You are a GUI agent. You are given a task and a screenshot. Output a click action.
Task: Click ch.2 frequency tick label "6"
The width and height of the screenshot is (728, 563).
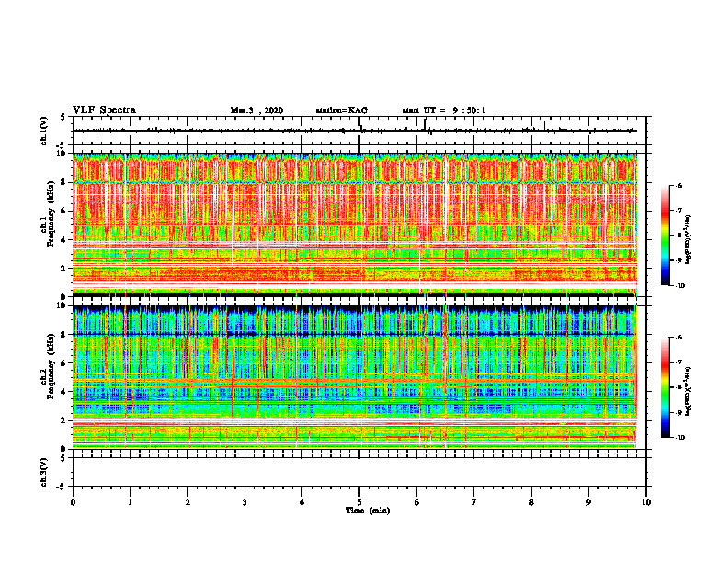pyautogui.click(x=64, y=362)
